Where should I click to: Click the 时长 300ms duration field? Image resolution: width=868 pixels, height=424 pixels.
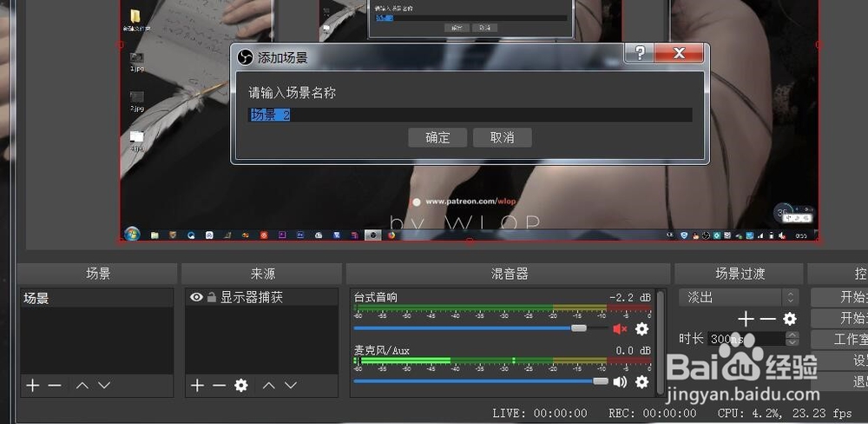tap(746, 339)
